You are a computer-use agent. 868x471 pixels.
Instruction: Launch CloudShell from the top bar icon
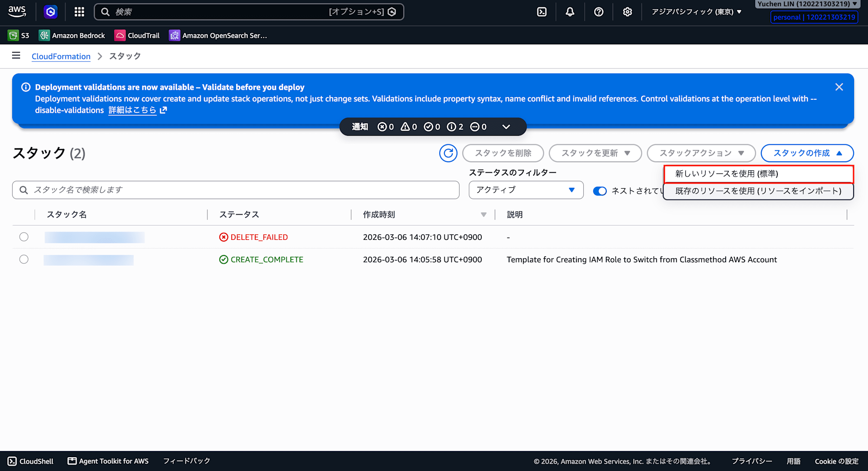point(542,12)
